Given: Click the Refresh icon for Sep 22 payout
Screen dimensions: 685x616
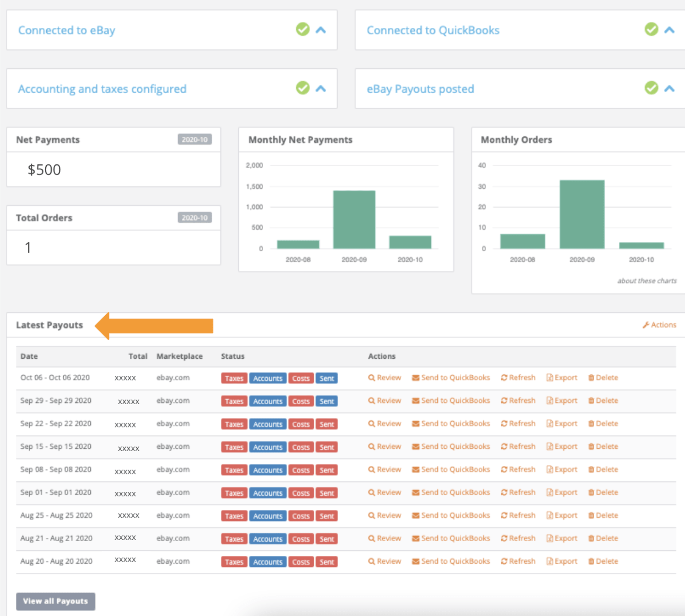Looking at the screenshot, I should click(504, 424).
